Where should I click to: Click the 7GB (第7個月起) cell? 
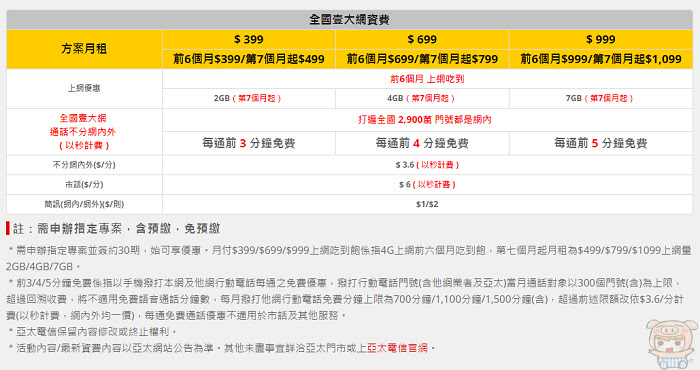tap(601, 98)
